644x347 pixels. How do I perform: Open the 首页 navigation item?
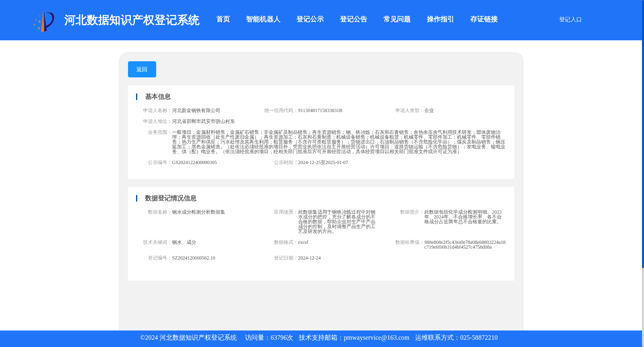(223, 19)
